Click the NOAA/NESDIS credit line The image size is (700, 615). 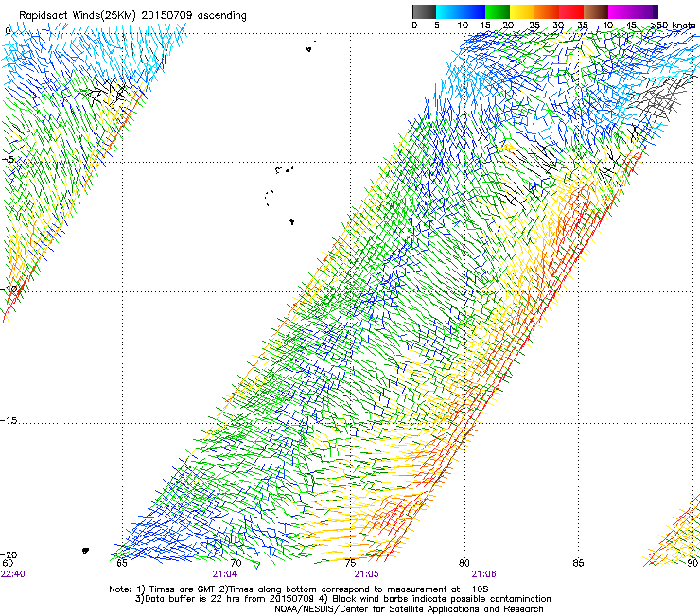click(409, 609)
